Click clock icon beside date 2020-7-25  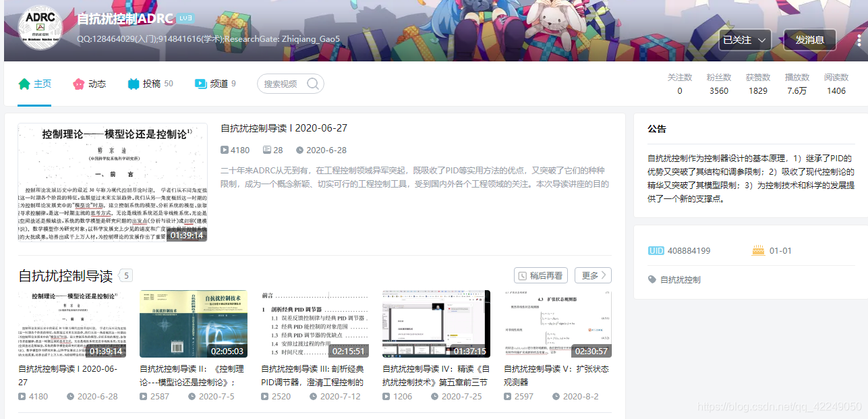click(x=435, y=397)
